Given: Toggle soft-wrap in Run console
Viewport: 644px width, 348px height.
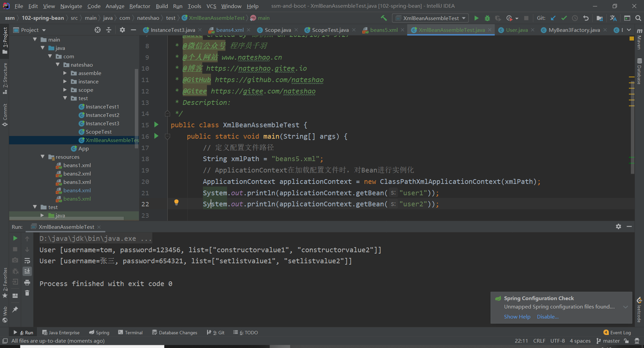Looking at the screenshot, I should click(x=27, y=261).
